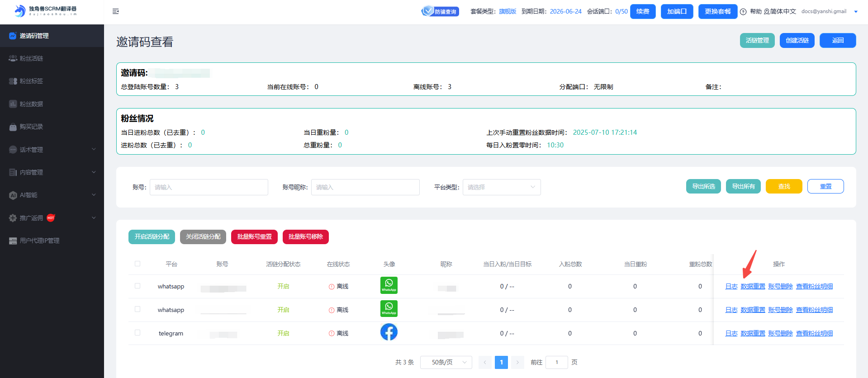Open the 50条/页 page size dropdown
This screenshot has width=868, height=378.
(446, 362)
